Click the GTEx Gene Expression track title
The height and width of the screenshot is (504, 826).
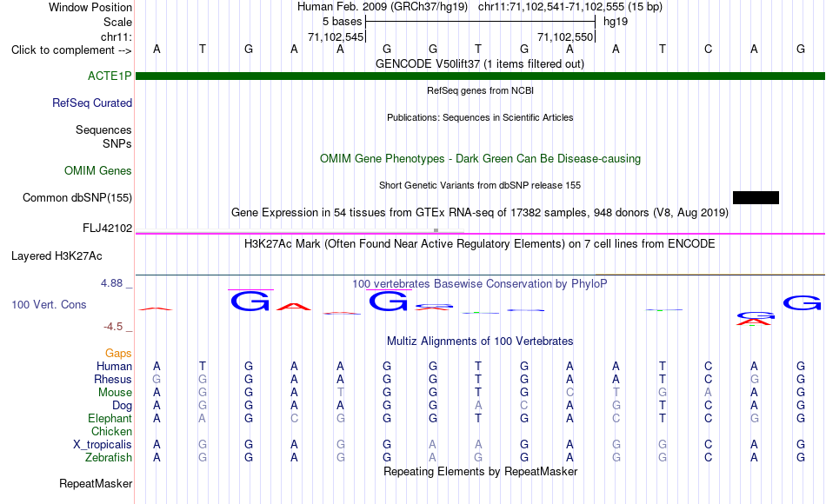coord(480,212)
